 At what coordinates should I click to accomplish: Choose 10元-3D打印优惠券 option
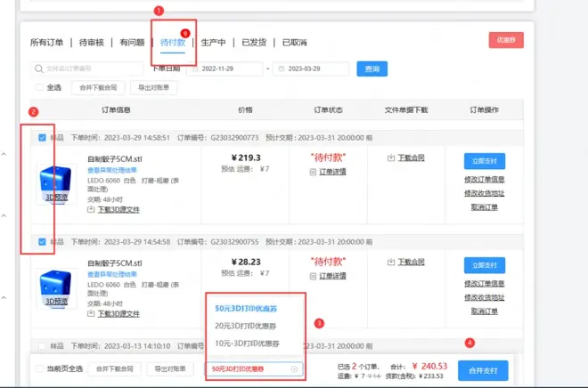(x=247, y=343)
